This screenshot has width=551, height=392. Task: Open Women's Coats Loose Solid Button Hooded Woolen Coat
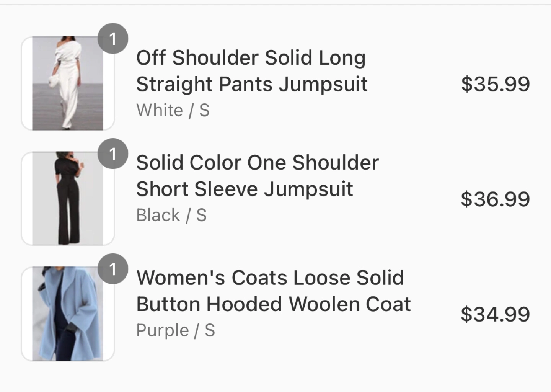point(273,291)
